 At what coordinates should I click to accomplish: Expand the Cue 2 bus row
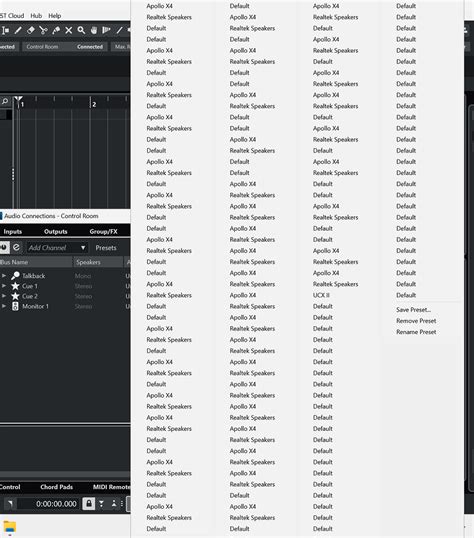point(4,296)
